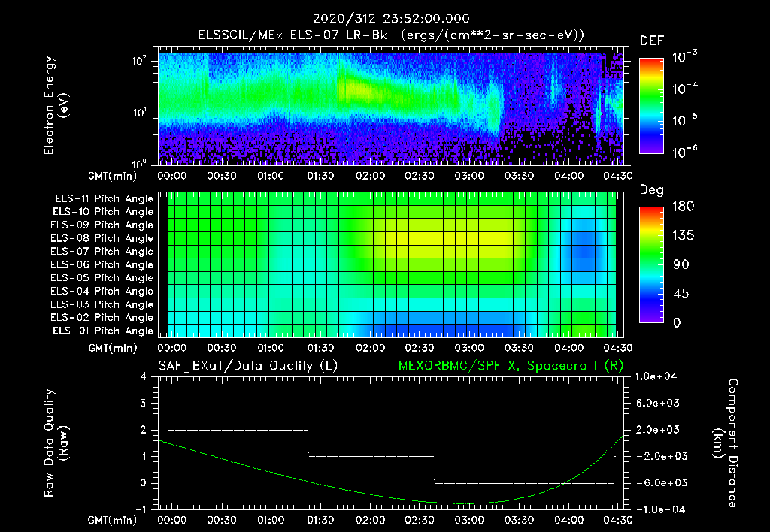Select the ELS-05 Pitch Angle row label
Image resolution: width=770 pixels, height=532 pixels.
(102, 278)
